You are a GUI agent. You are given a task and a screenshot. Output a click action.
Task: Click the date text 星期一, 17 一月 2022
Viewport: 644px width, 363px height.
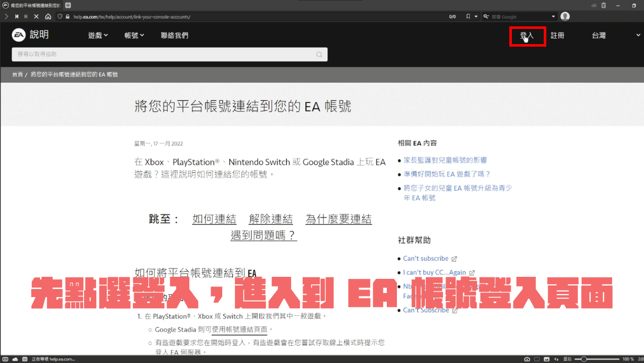pyautogui.click(x=158, y=144)
